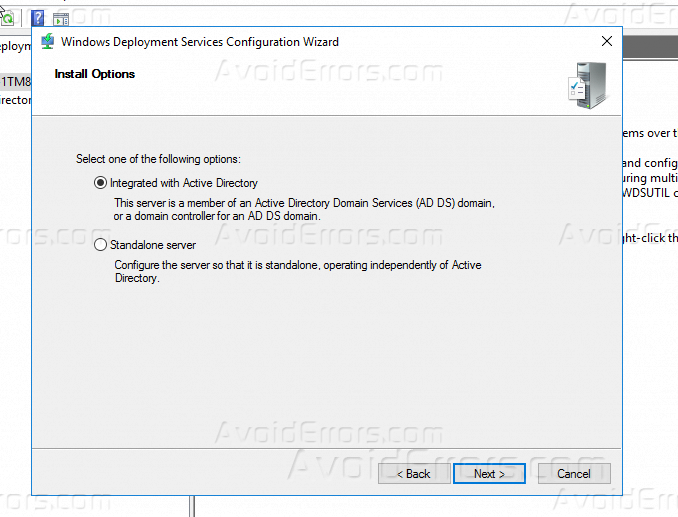Click the wizard's title bar icon
This screenshot has height=517, width=678.
(47, 42)
